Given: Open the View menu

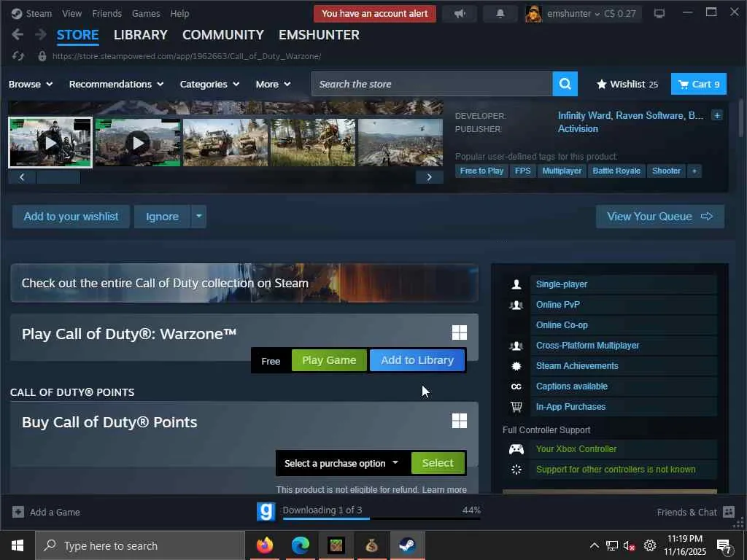Looking at the screenshot, I should click(71, 14).
